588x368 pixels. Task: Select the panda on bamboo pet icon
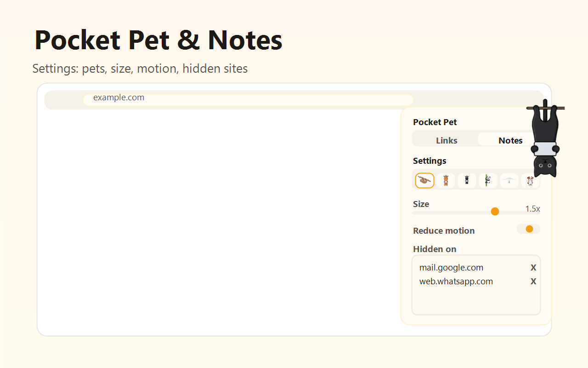[488, 180]
